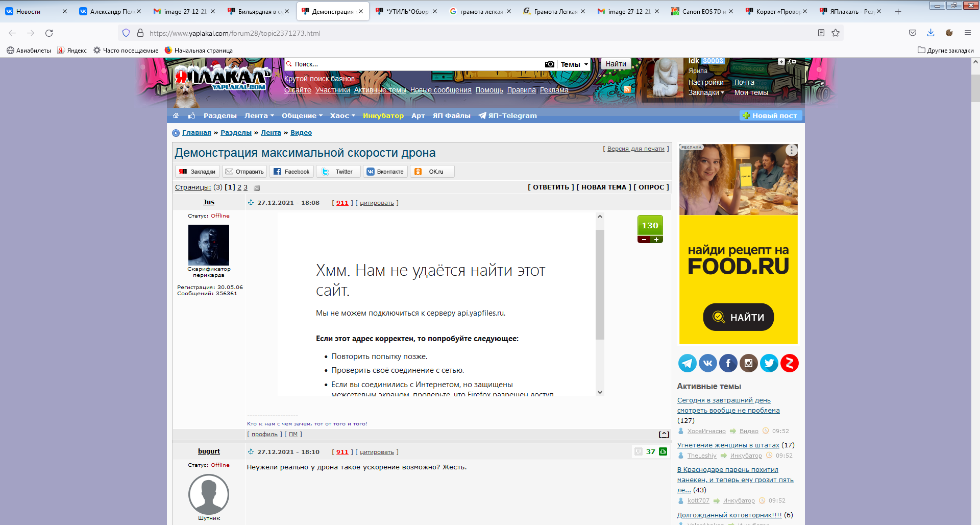This screenshot has width=980, height=525.
Task: Open the RSS feed icon
Action: (627, 89)
